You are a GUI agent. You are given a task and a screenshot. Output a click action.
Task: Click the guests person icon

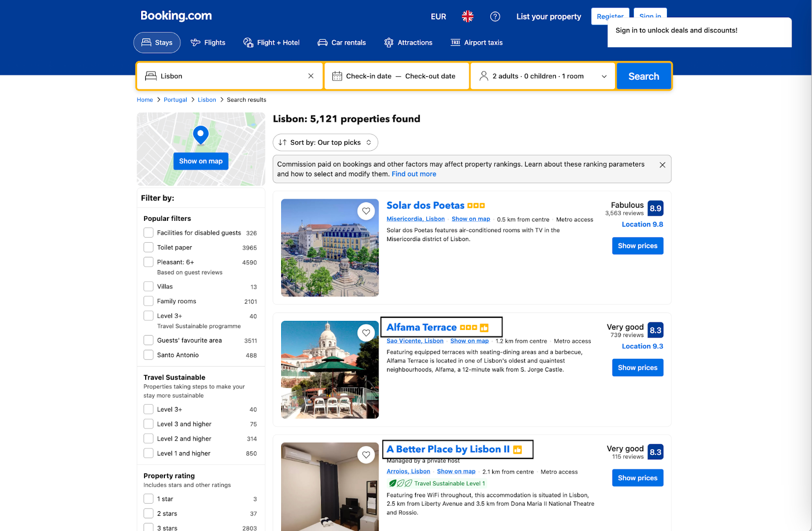pos(484,76)
